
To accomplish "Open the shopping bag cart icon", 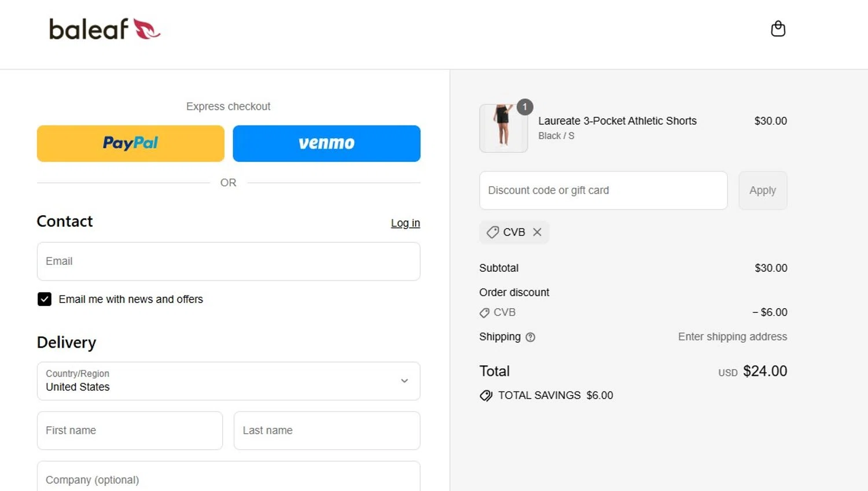I will coord(778,29).
